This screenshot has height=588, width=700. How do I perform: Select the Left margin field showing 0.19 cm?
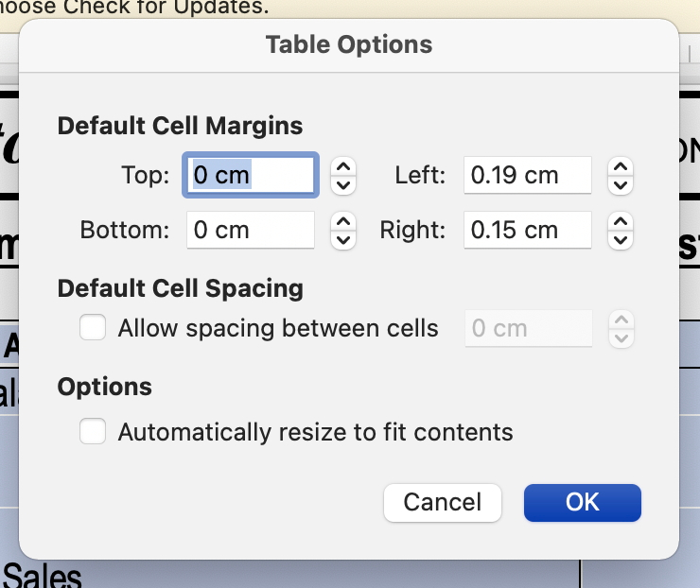[528, 175]
